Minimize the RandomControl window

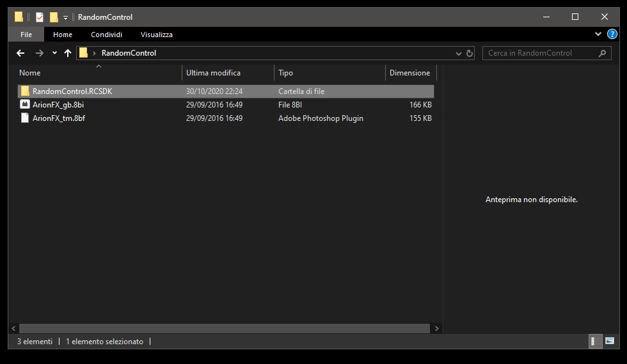pyautogui.click(x=546, y=17)
